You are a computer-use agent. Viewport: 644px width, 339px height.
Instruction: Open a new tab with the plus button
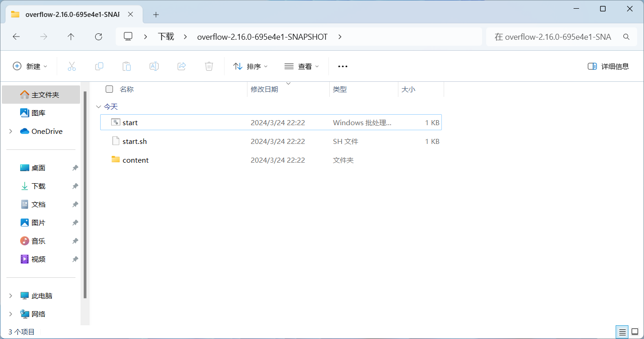[x=156, y=14]
